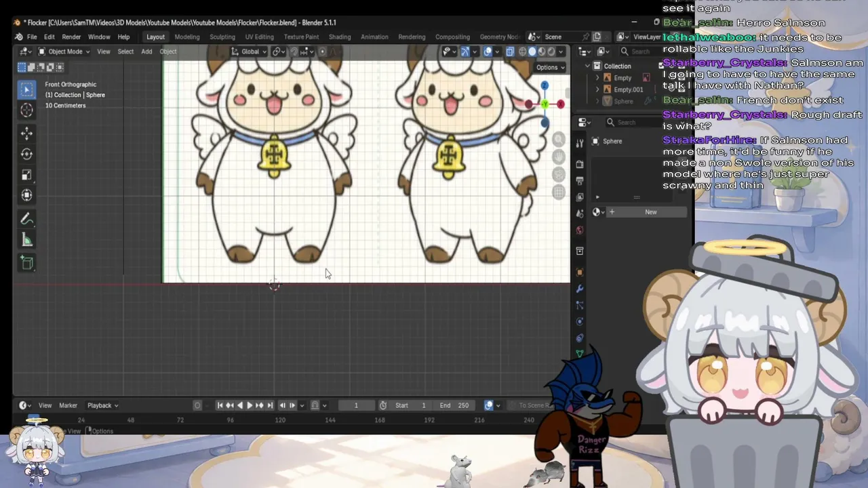Image resolution: width=868 pixels, height=488 pixels.
Task: Open the viewport Options dropdown
Action: [550, 67]
